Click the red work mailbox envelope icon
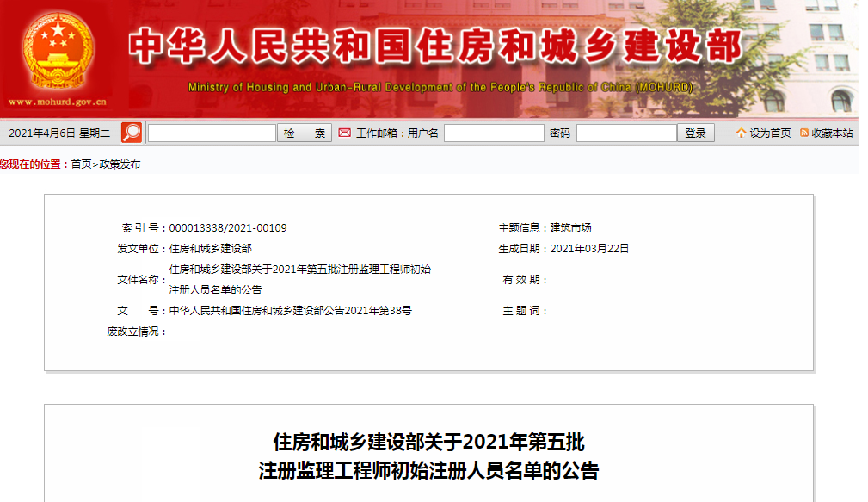 tap(344, 133)
